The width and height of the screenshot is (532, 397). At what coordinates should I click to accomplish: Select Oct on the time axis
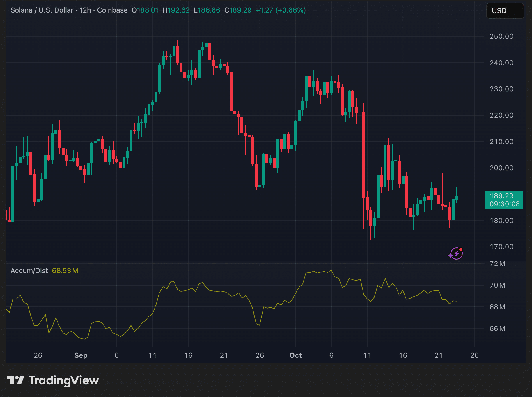[295, 355]
